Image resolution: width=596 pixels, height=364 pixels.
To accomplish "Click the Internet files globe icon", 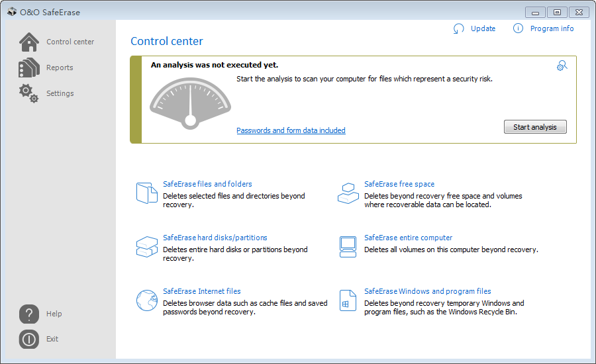I will [147, 300].
